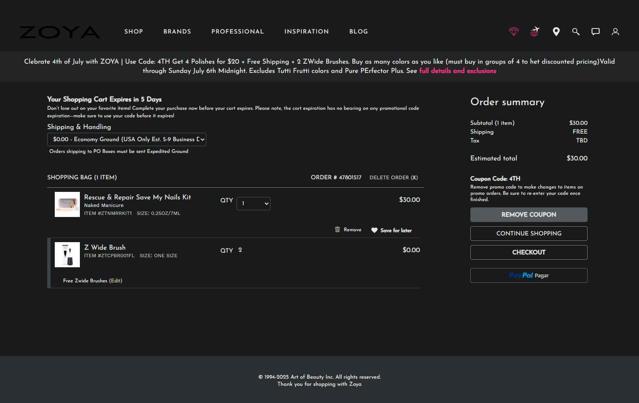The width and height of the screenshot is (639, 403).
Task: Click the 'Your Shopping Cart Expires in 5 Days' heading
Action: 104,99
